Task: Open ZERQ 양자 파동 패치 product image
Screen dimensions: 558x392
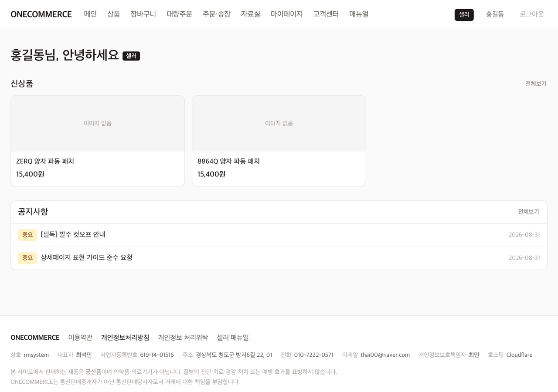Action: coord(98,124)
